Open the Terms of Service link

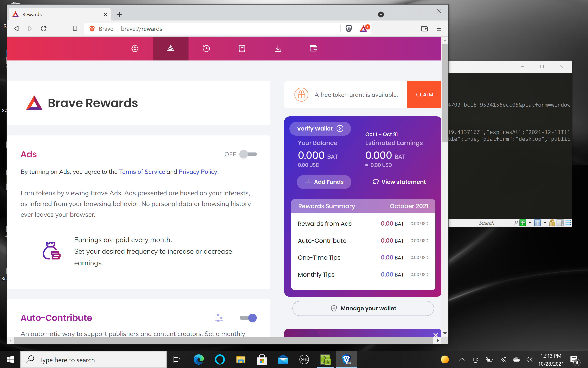coord(142,172)
